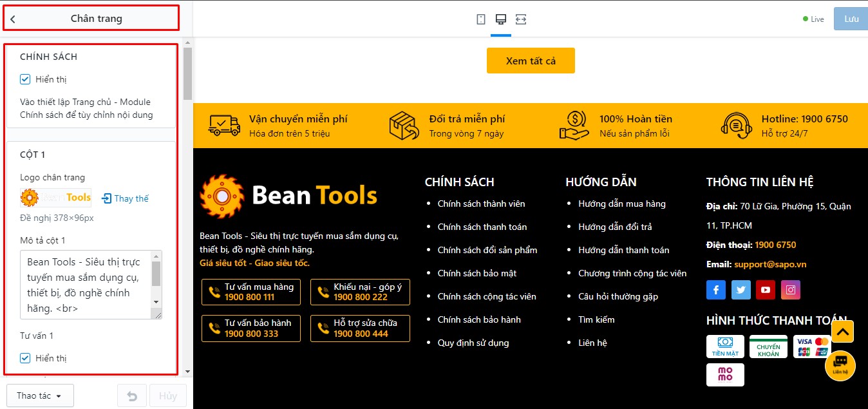
Task: Switch to desktop preview icon
Action: (501, 19)
